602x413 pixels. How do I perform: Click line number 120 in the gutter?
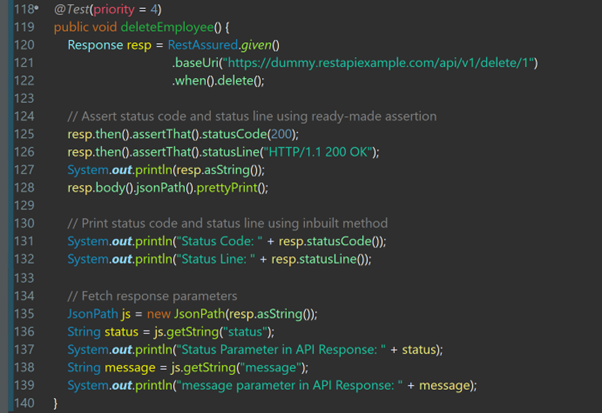[22, 46]
